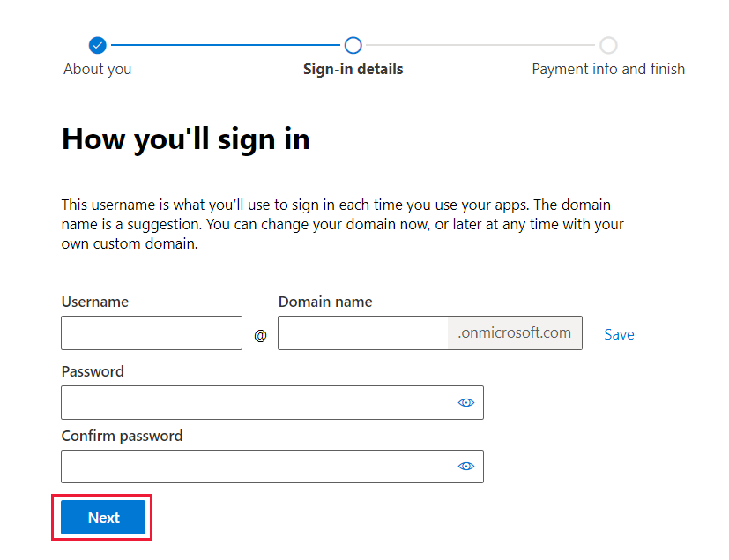Navigate to Payment info and finish
This screenshot has height=560, width=729.
coord(608,69)
